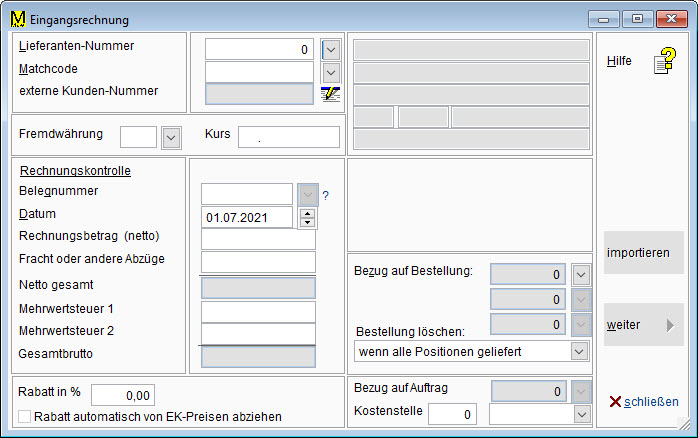This screenshot has height=438, width=698.
Task: Open the Bestellung löschen condition dropdown
Action: pos(578,351)
